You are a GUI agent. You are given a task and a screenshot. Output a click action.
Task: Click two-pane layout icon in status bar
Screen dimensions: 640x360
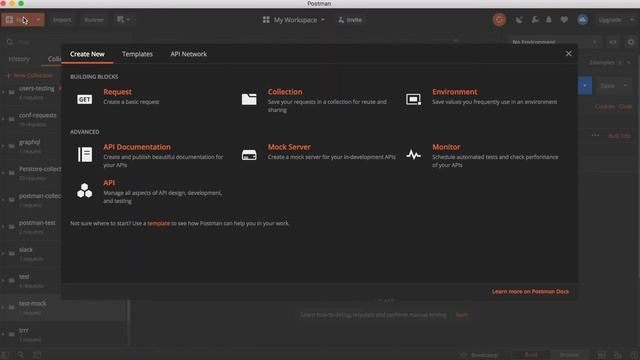(602, 355)
